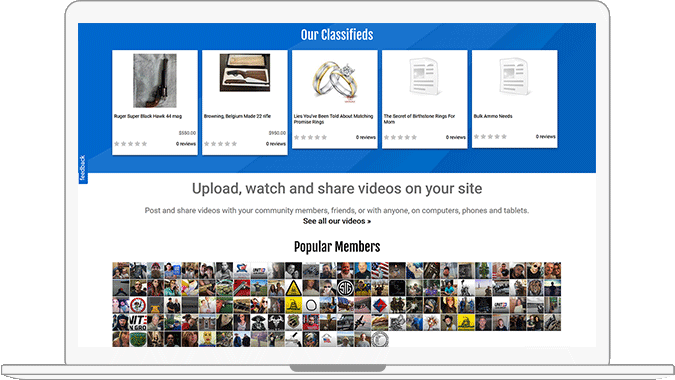Select first star under Matching Promise Rings listing
This screenshot has width=675, height=380.
click(296, 137)
